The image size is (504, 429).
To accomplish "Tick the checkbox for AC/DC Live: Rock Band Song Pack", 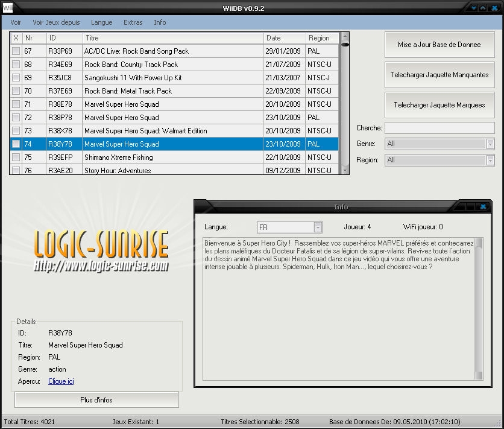I will 16,51.
